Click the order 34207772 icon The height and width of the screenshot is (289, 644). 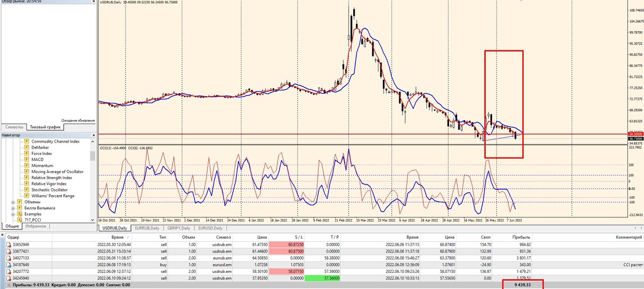pyautogui.click(x=9, y=271)
